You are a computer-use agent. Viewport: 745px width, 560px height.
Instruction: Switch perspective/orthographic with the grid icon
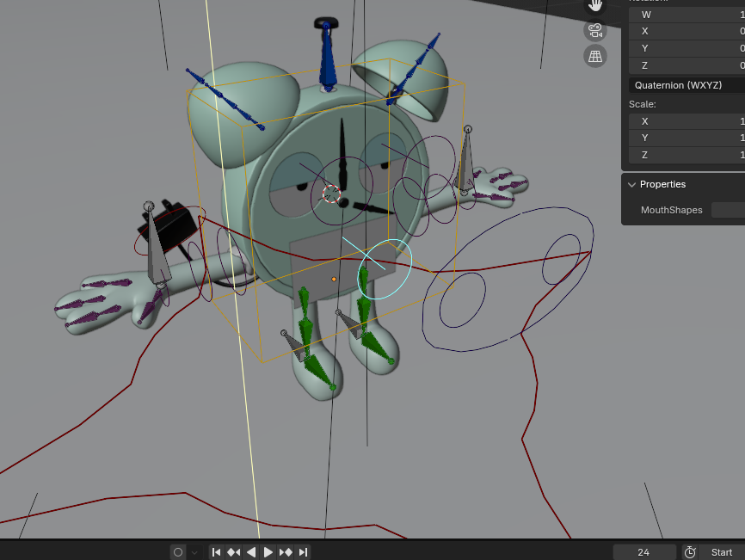[594, 56]
